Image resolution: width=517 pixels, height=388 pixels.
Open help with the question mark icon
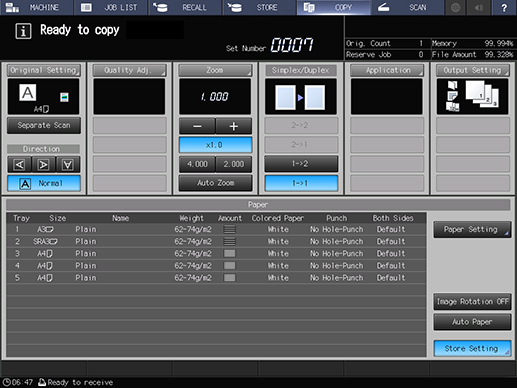coord(504,7)
